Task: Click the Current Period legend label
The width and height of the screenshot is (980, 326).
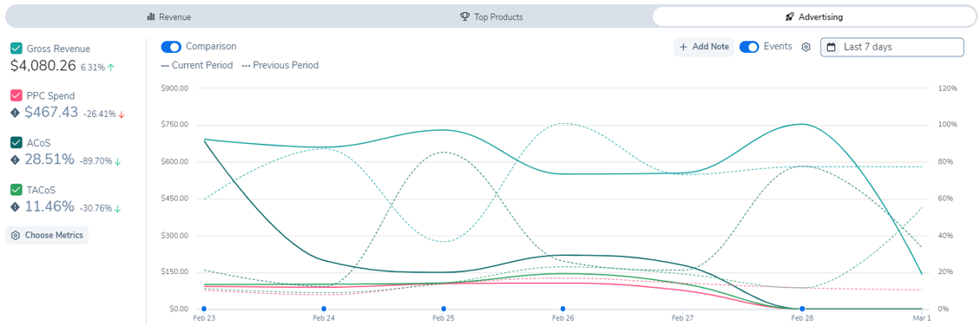Action: (x=197, y=65)
